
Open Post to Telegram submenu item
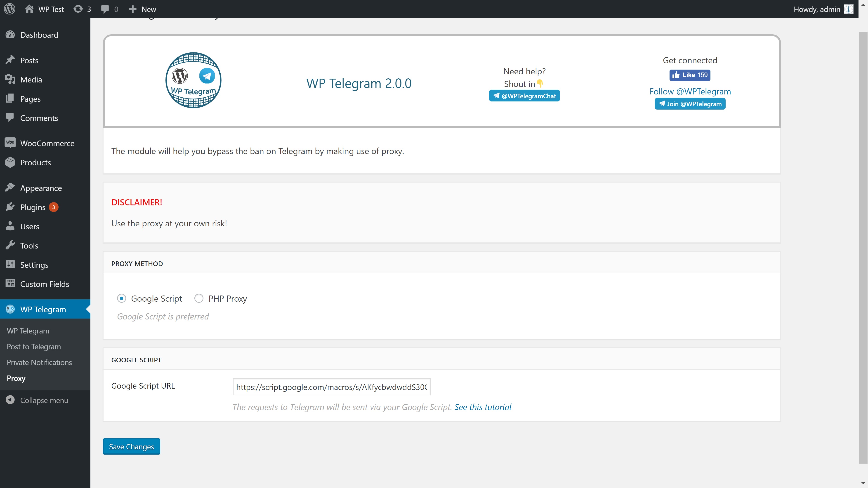tap(34, 347)
